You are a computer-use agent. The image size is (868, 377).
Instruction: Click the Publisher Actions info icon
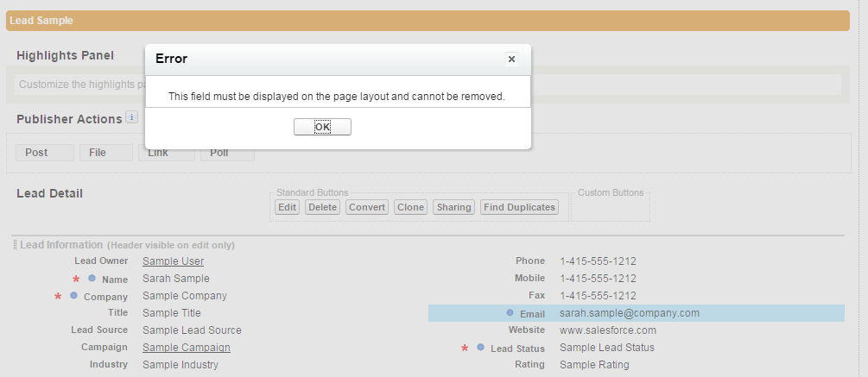click(x=132, y=117)
